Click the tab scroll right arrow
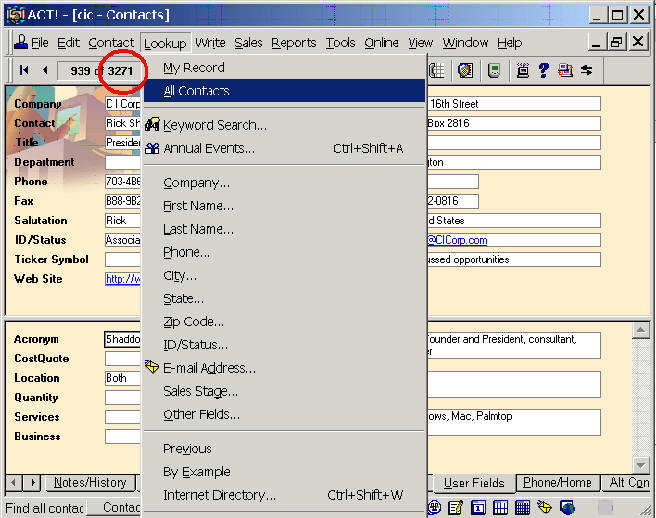Viewport: 656px width, 518px height. pos(32,483)
